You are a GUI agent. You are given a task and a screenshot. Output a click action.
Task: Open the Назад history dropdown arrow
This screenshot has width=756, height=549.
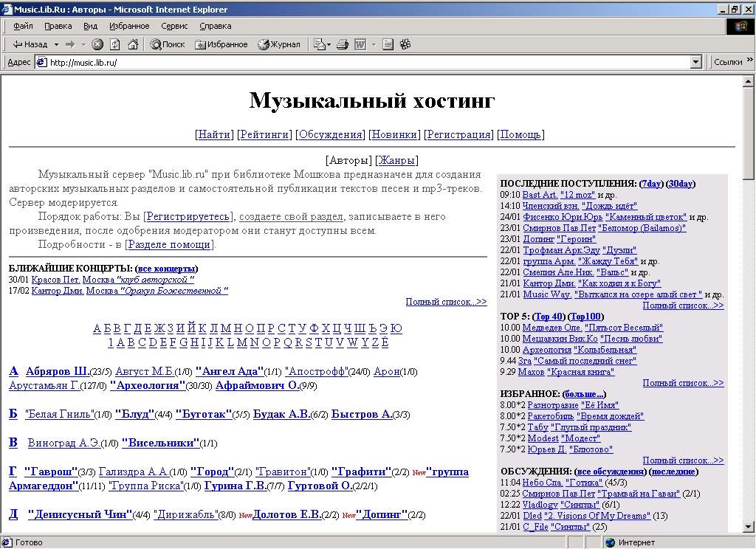(x=56, y=44)
